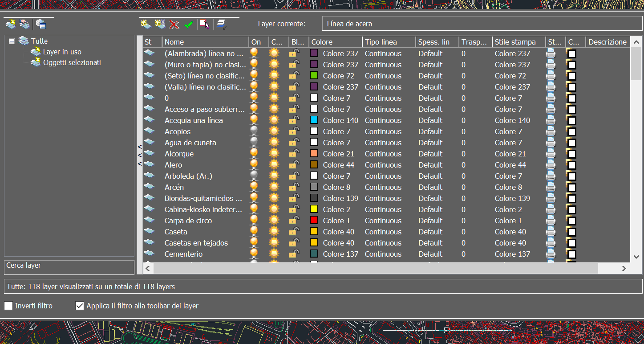The width and height of the screenshot is (644, 344).
Task: Click the printer icon for Caseta layer
Action: click(551, 232)
